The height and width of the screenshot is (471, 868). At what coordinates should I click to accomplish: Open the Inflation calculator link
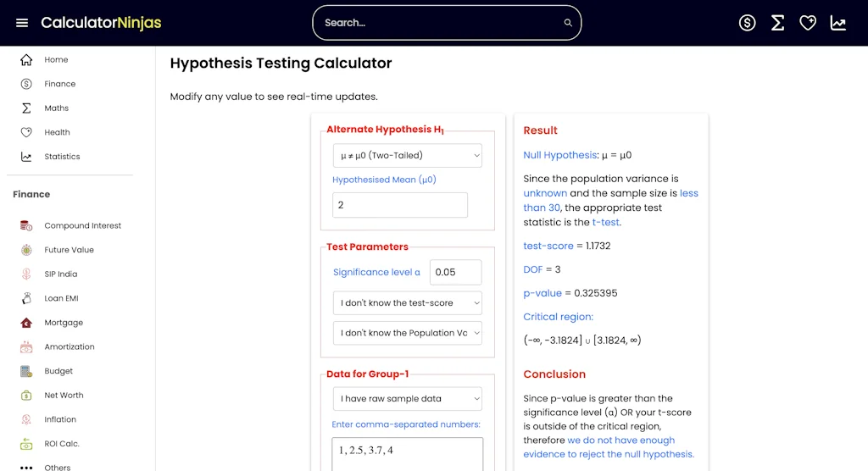click(60, 419)
